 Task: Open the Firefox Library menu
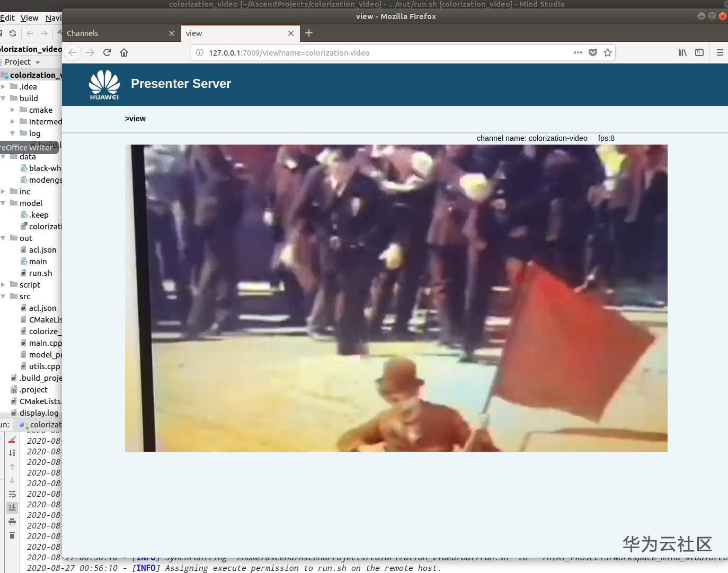(x=682, y=52)
